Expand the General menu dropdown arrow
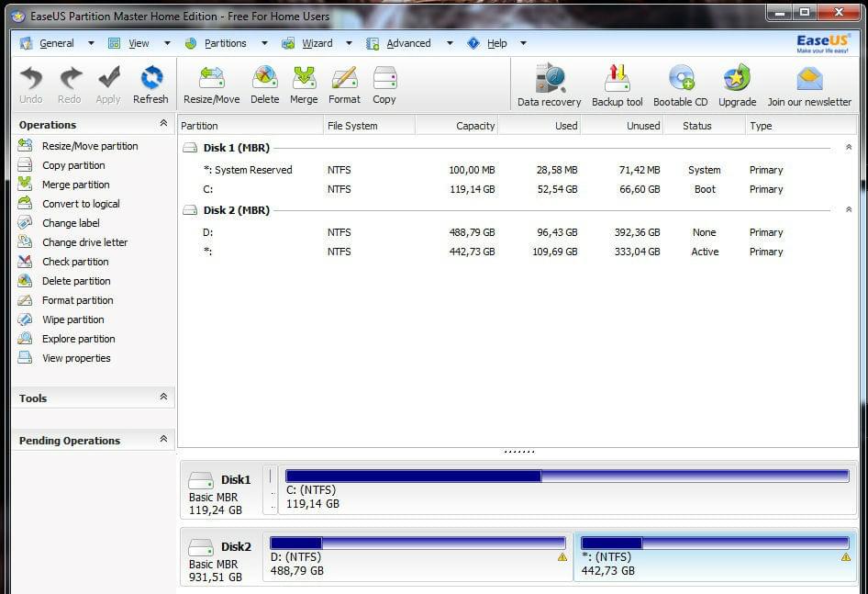 [91, 43]
